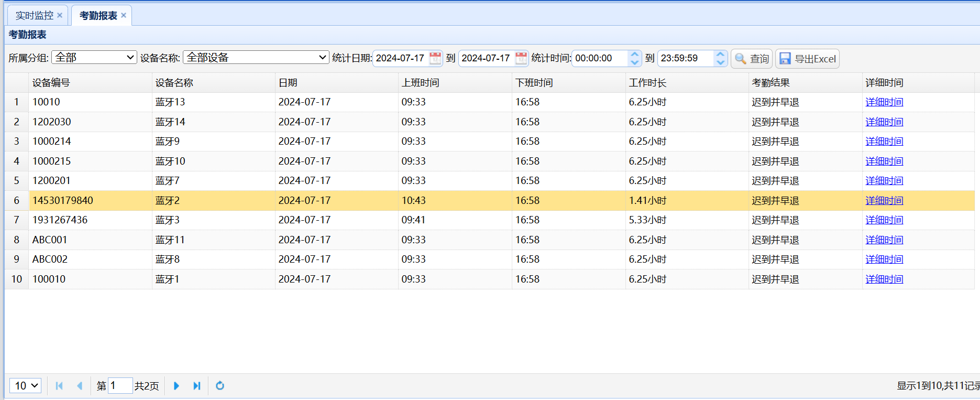Increase the start time 00:00:00 value
Image resolution: width=980 pixels, height=400 pixels.
[x=635, y=55]
